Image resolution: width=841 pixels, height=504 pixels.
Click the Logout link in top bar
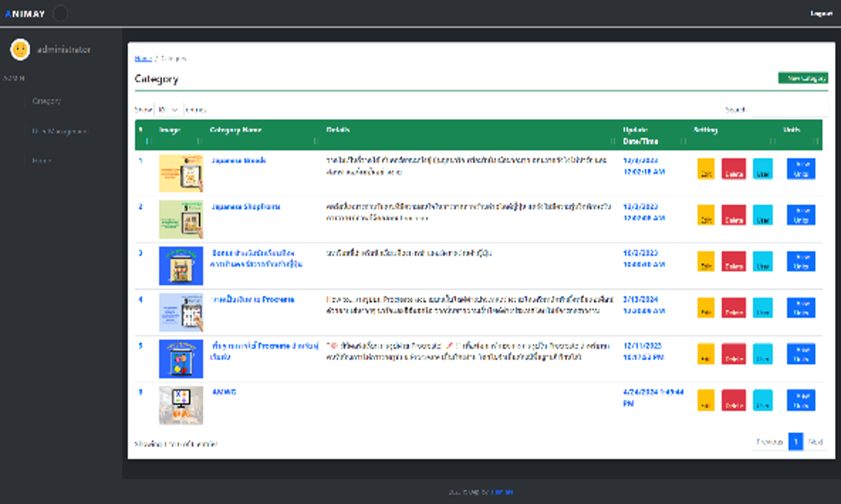click(x=820, y=13)
